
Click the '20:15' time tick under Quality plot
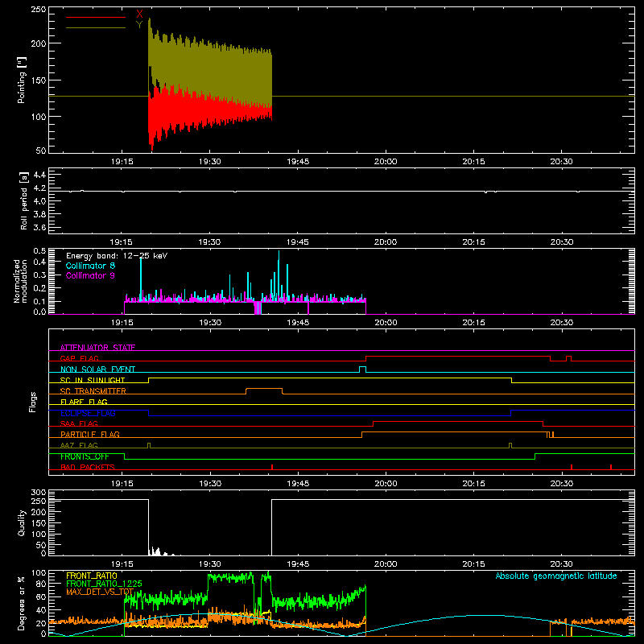(x=473, y=564)
